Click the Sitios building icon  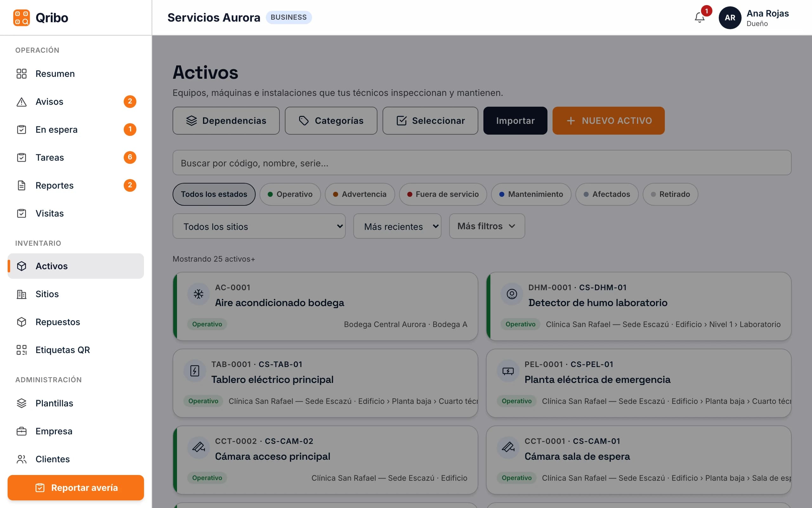click(x=22, y=294)
